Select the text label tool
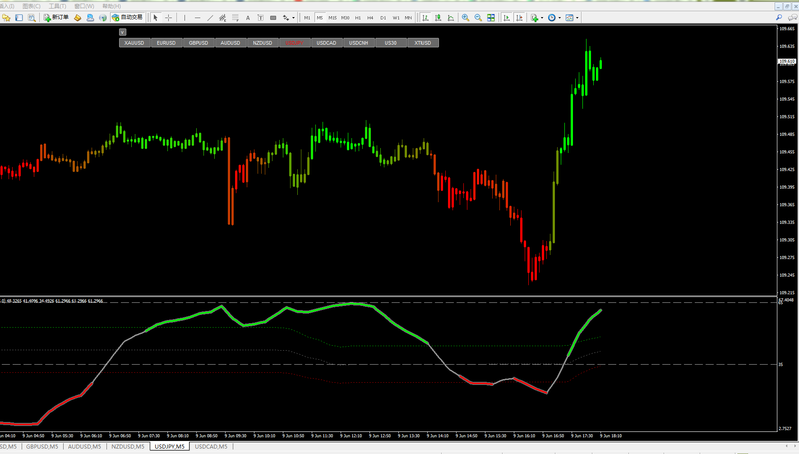 260,18
